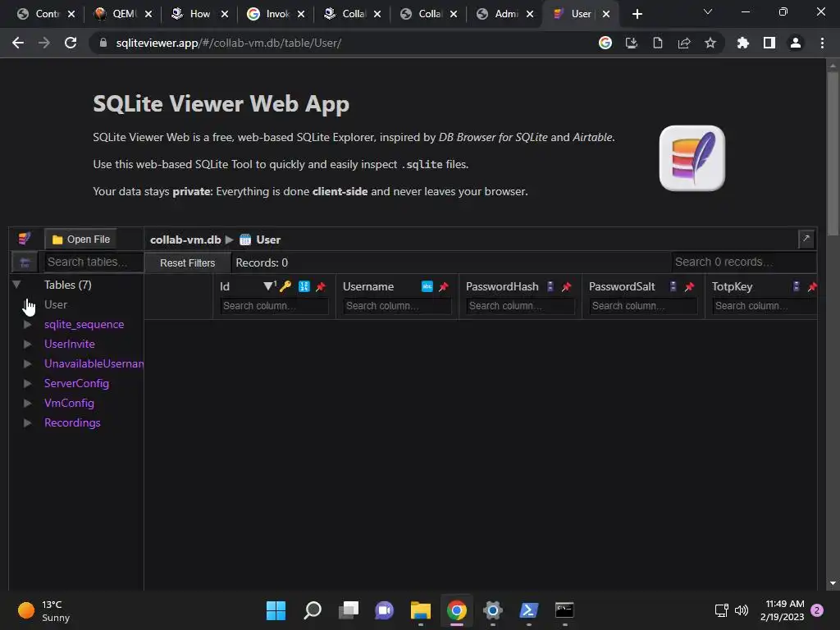Click the install app icon in address bar
Screen dimensions: 840x630
[x=632, y=43]
